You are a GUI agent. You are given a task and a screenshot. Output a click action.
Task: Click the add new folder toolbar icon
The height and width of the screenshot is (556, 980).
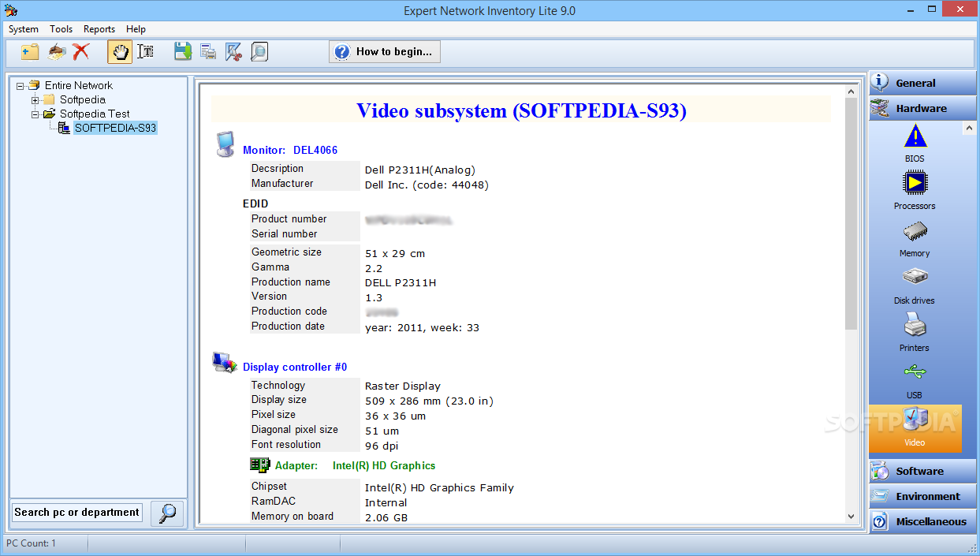(x=30, y=52)
